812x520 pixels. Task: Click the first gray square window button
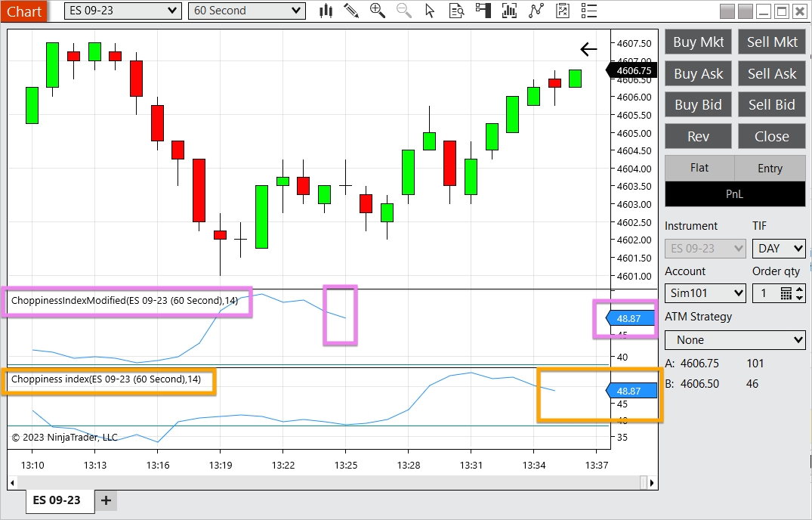point(727,11)
